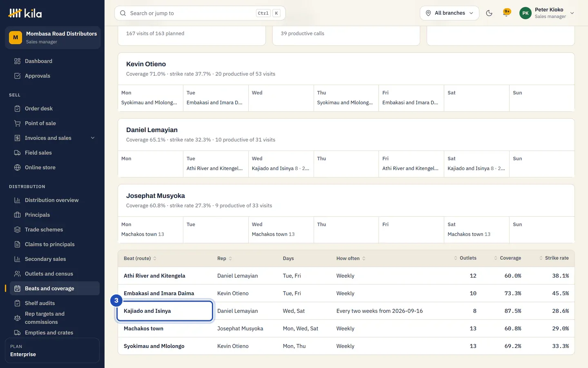This screenshot has width=588, height=368.
Task: Click the Principals briefcase icon
Action: click(x=17, y=215)
